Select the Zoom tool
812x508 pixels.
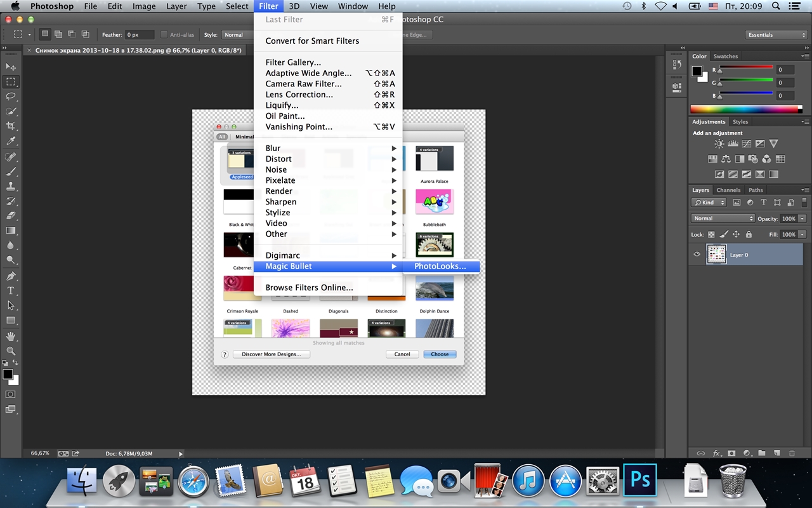[11, 351]
